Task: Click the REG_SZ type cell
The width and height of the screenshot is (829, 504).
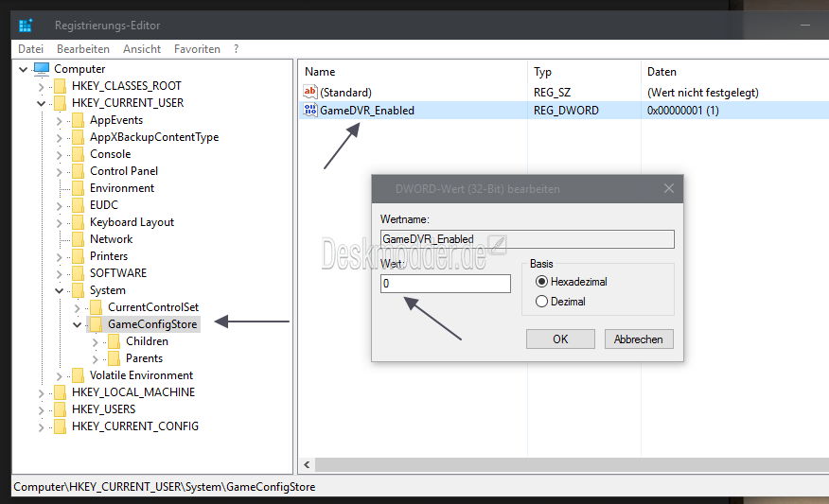Action: click(x=552, y=93)
